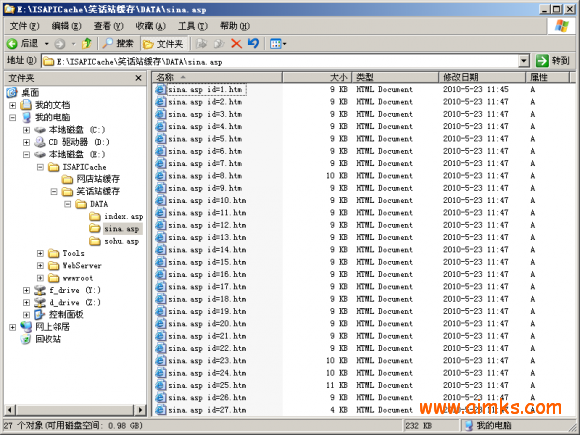The image size is (580, 435).
Task: Select the sohu.asp folder in tree
Action: (x=121, y=241)
